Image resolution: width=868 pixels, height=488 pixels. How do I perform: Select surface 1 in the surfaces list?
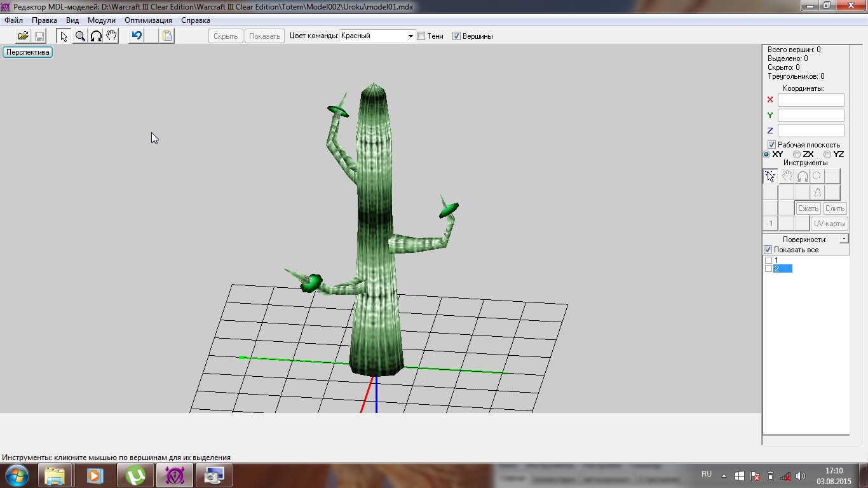pos(776,261)
